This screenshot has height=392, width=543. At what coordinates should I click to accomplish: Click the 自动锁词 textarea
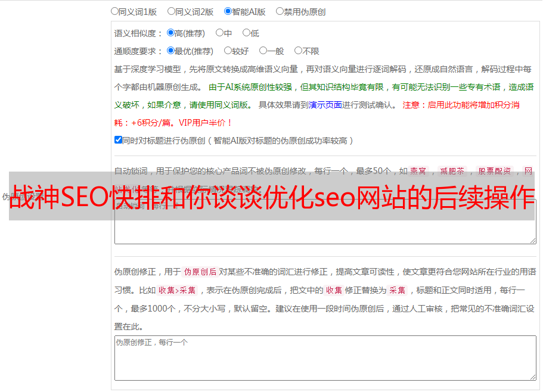tap(325, 222)
